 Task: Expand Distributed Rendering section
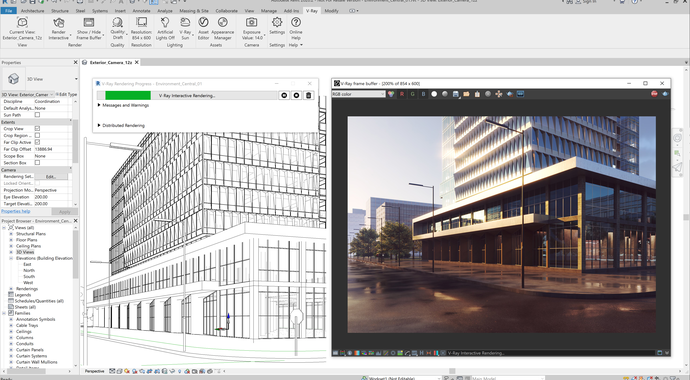click(121, 125)
